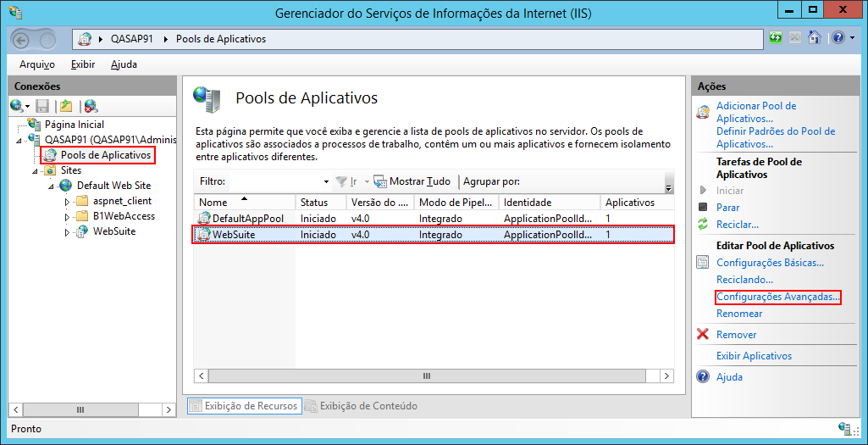
Task: Click the network status icon in the status bar
Action: (x=845, y=428)
